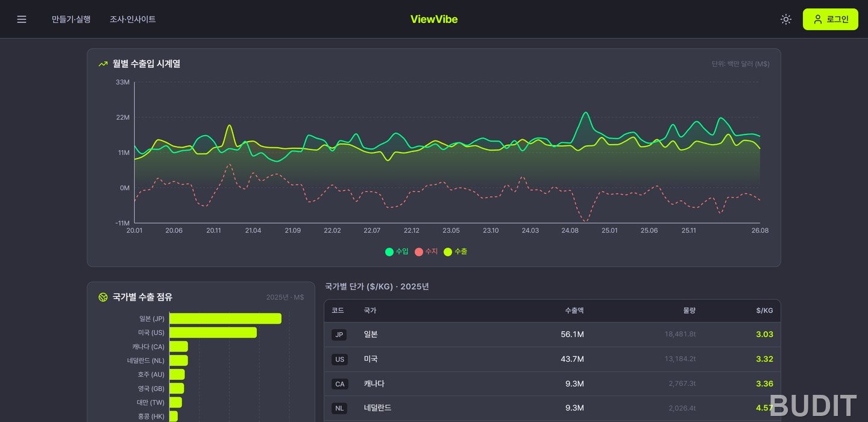Click the trend icon beside 월별 수출입 시계열

pos(103,64)
